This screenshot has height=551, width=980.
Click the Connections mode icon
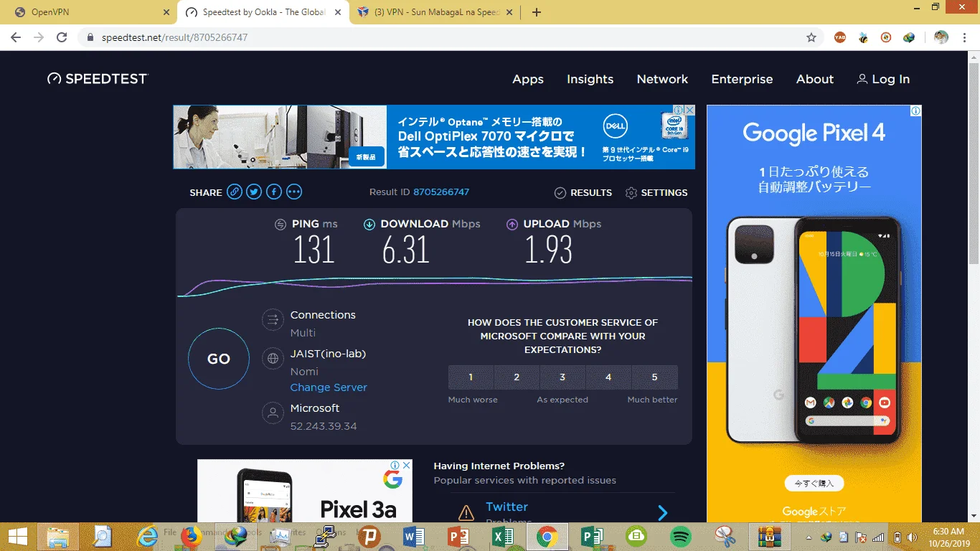tap(273, 319)
